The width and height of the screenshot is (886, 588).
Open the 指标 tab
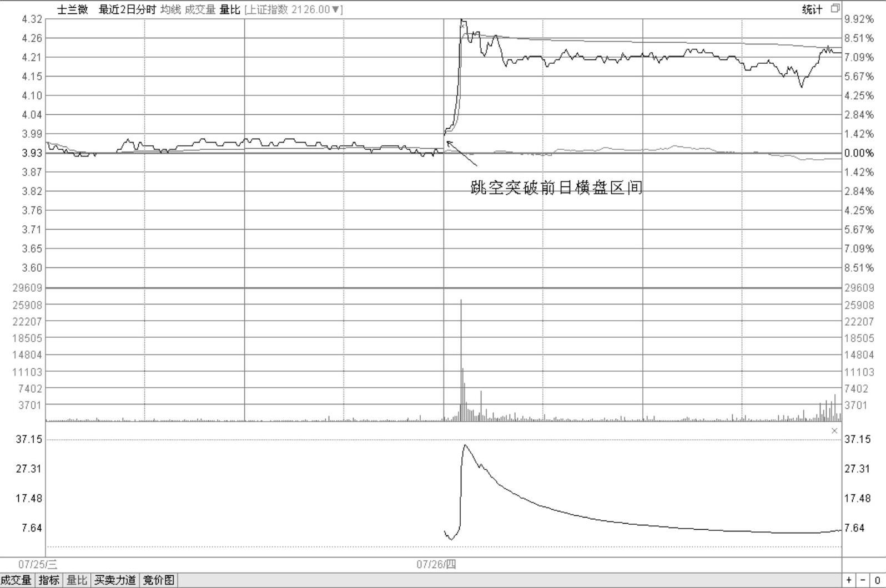(49, 580)
